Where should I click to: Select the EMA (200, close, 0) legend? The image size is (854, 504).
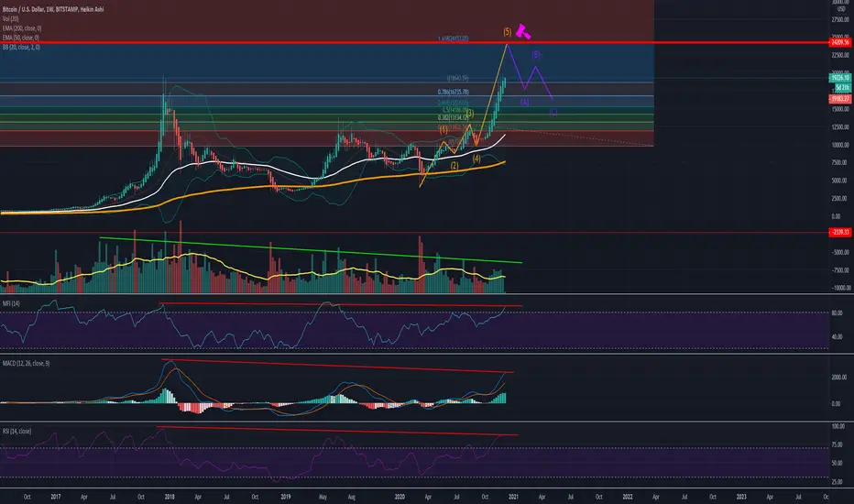pos(22,27)
